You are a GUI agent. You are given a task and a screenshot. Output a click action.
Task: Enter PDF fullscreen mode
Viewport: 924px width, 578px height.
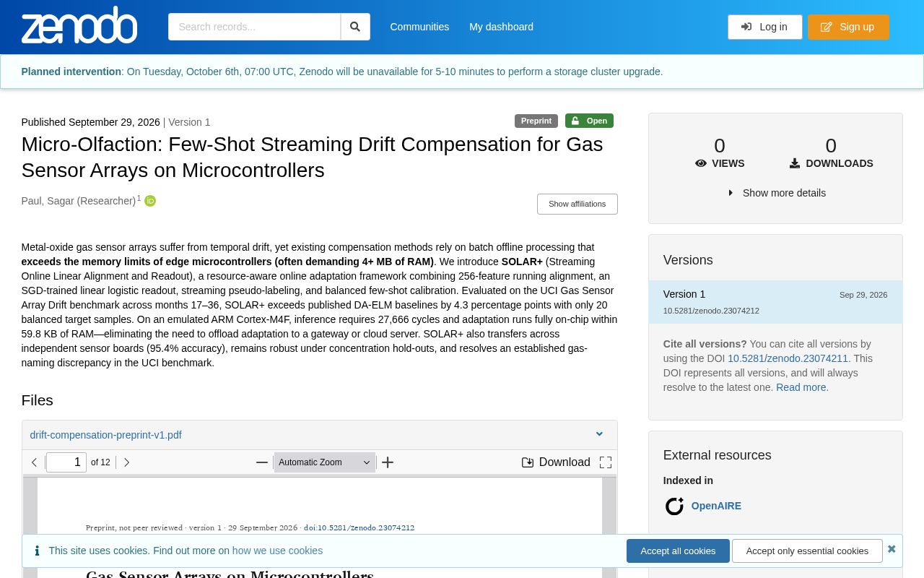pos(606,462)
